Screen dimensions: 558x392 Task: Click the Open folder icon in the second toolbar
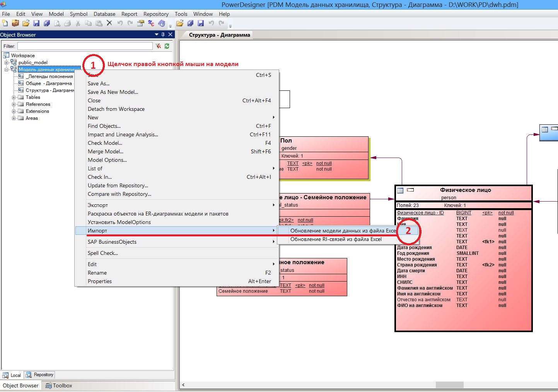point(180,23)
